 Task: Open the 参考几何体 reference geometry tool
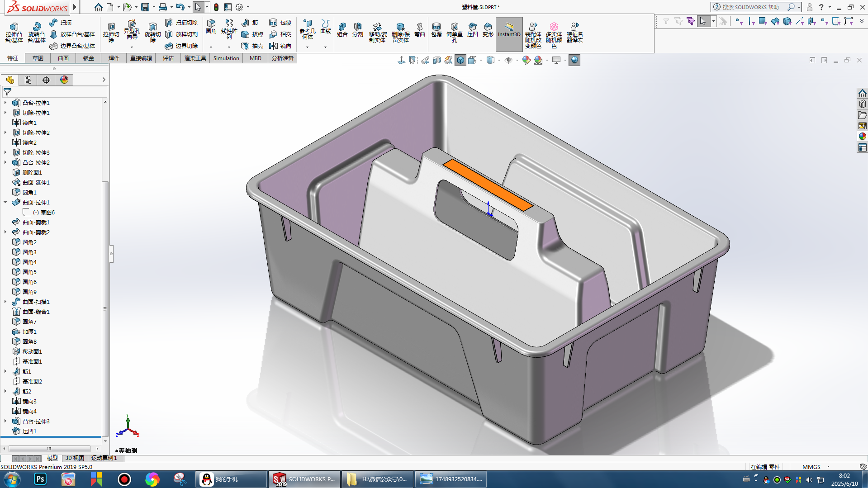point(308,30)
